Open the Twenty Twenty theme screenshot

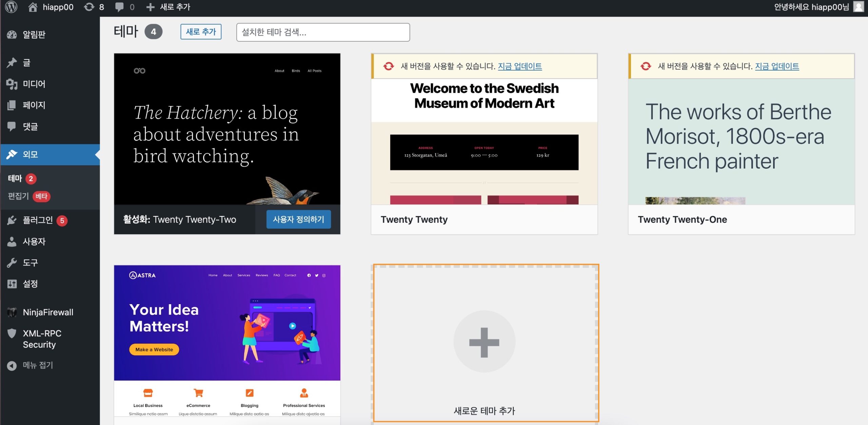tap(484, 142)
